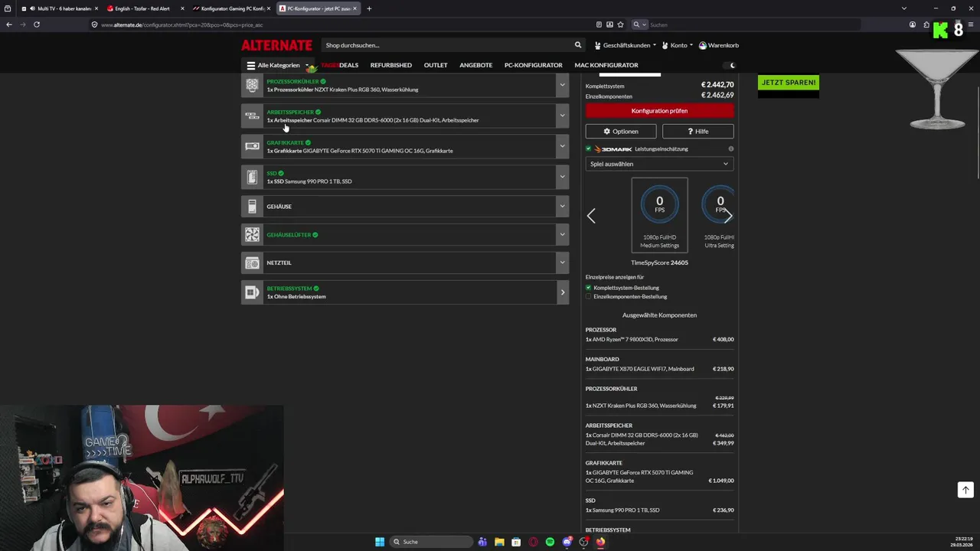Click the Gehäuse case icon
980x551 pixels.
point(252,207)
